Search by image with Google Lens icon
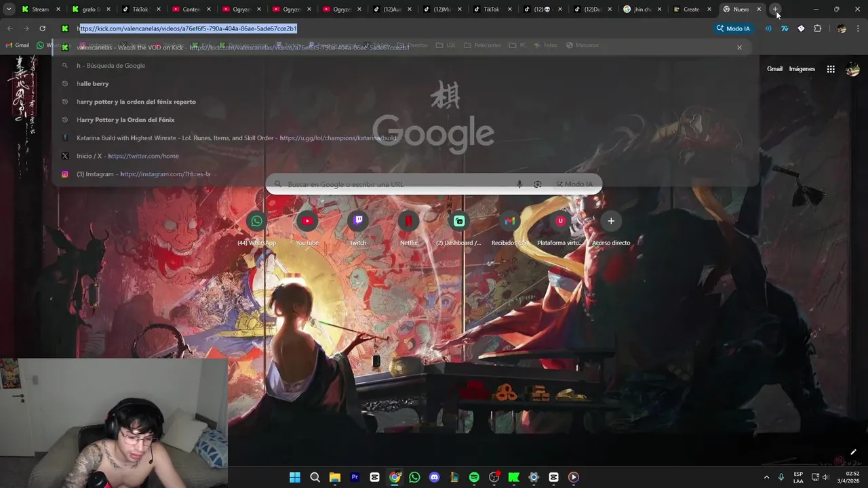This screenshot has width=868, height=488. 537,184
